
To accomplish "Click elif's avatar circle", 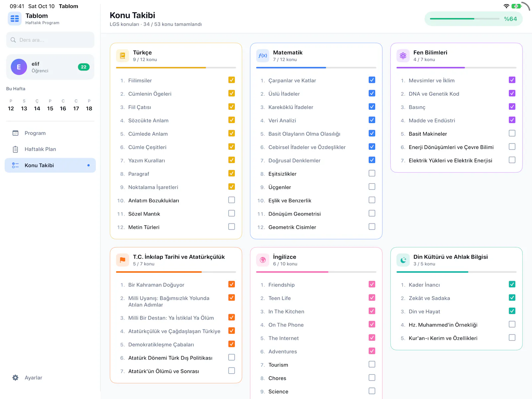I will [19, 67].
